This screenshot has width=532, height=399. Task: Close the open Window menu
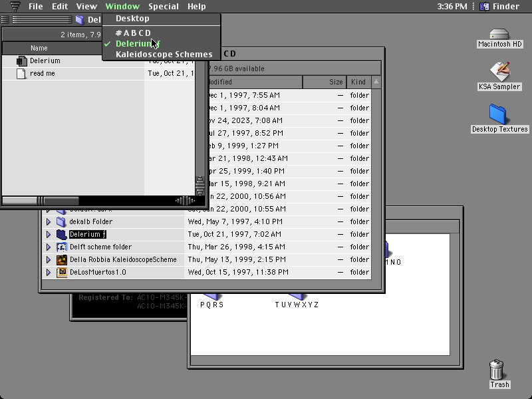point(122,6)
